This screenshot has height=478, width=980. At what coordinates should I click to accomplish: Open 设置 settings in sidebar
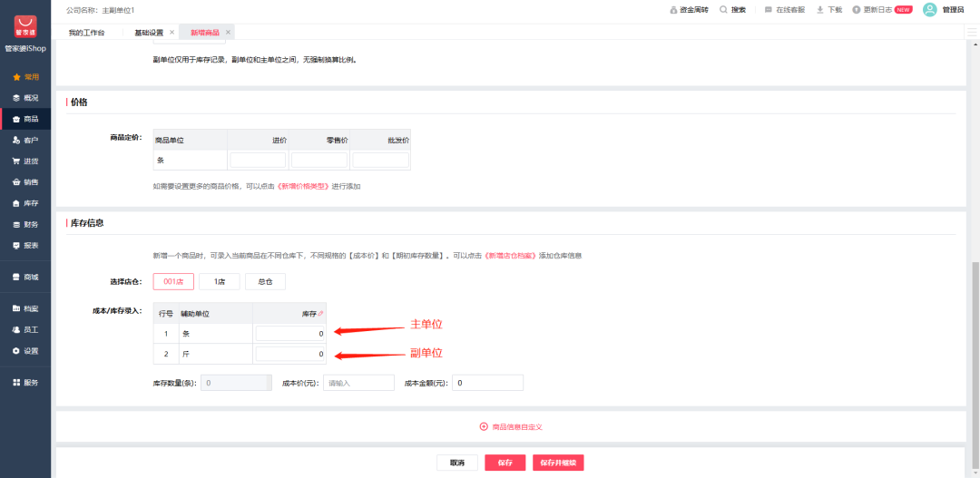click(25, 350)
